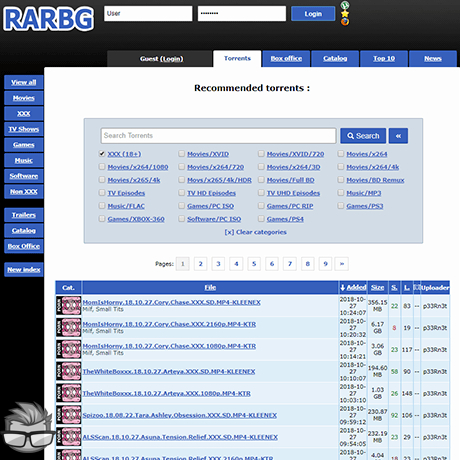
Task: Go to results page 9
Action: tap(325, 264)
